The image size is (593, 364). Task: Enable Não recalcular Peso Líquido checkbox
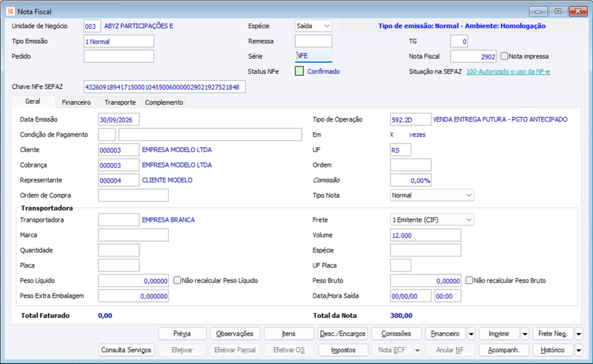[x=177, y=280]
